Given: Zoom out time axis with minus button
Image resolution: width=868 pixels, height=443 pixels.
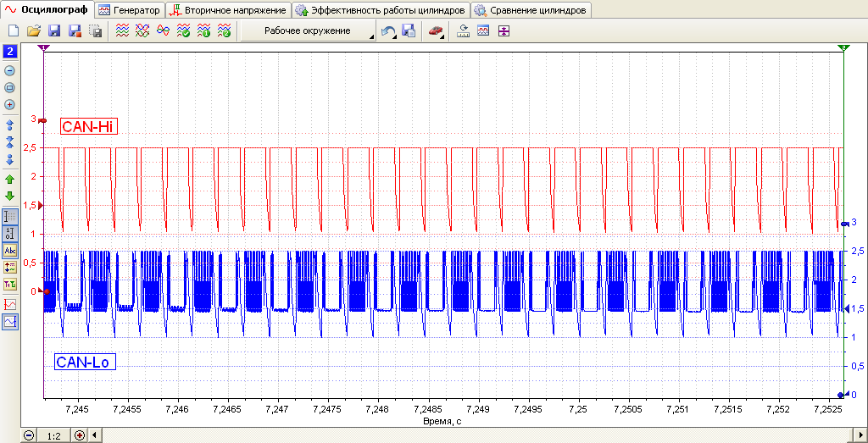Looking at the screenshot, I should point(30,435).
